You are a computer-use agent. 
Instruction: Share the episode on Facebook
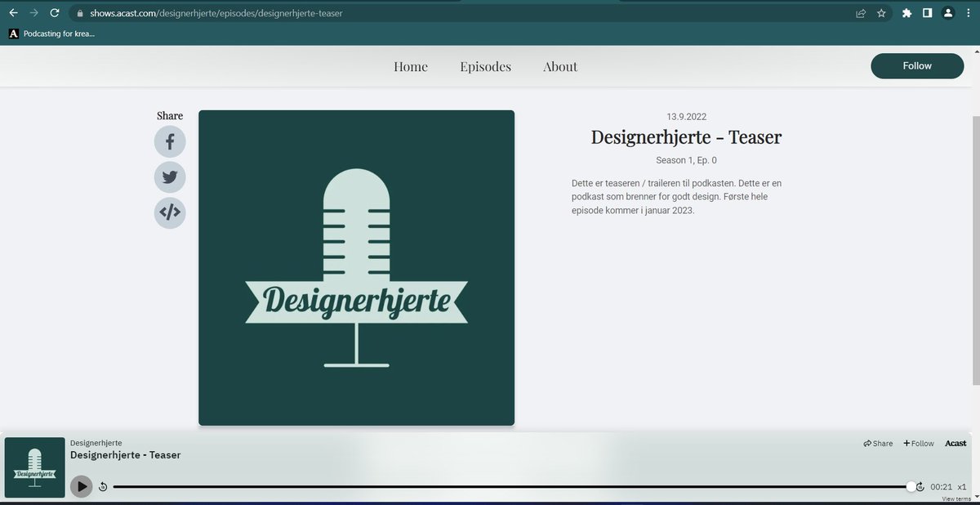[x=170, y=142]
